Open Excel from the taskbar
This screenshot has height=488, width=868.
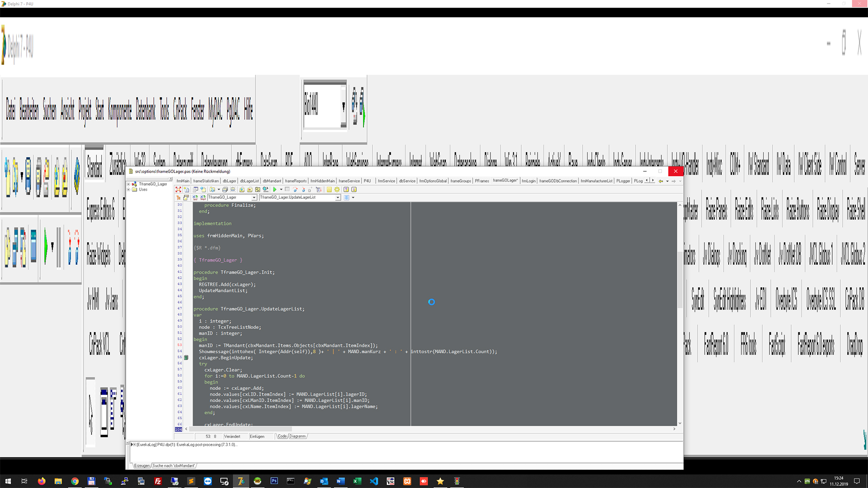(x=357, y=481)
